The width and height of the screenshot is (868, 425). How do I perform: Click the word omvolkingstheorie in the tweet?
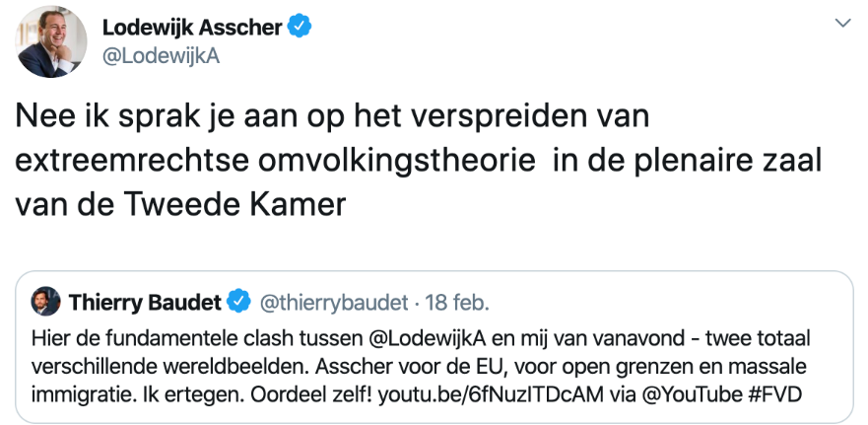pyautogui.click(x=397, y=162)
